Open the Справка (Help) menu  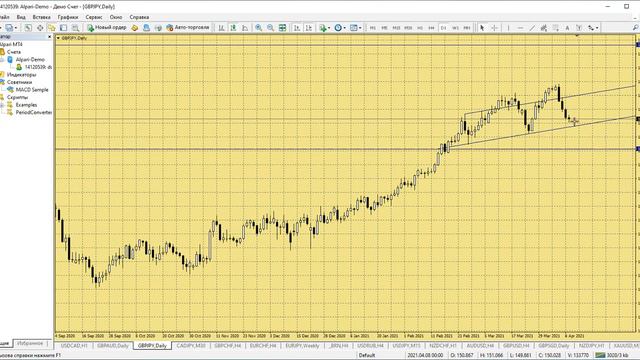pyautogui.click(x=139, y=17)
